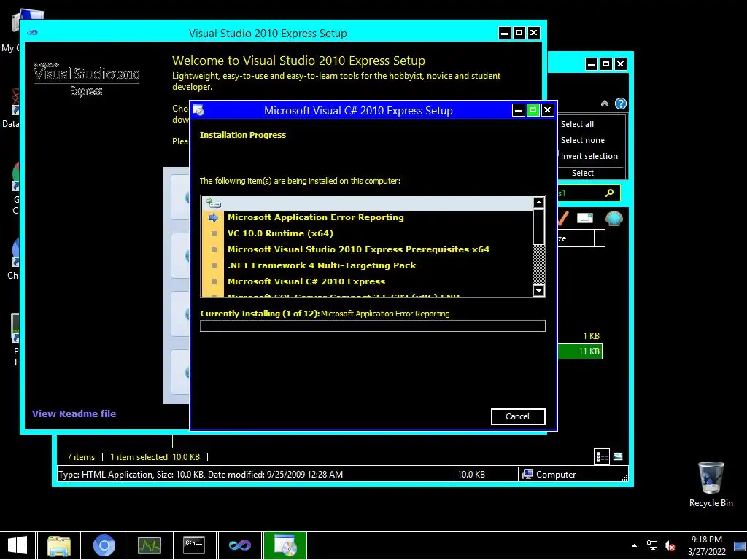Viewport: 747px width, 560px height.
Task: Select VC 10.0 Runtime (x64) row
Action: 280,233
